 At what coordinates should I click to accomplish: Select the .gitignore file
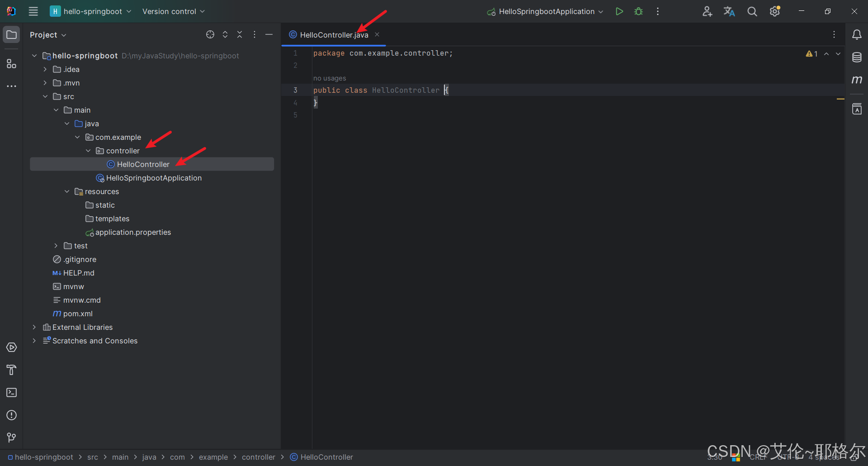coord(152,259)
